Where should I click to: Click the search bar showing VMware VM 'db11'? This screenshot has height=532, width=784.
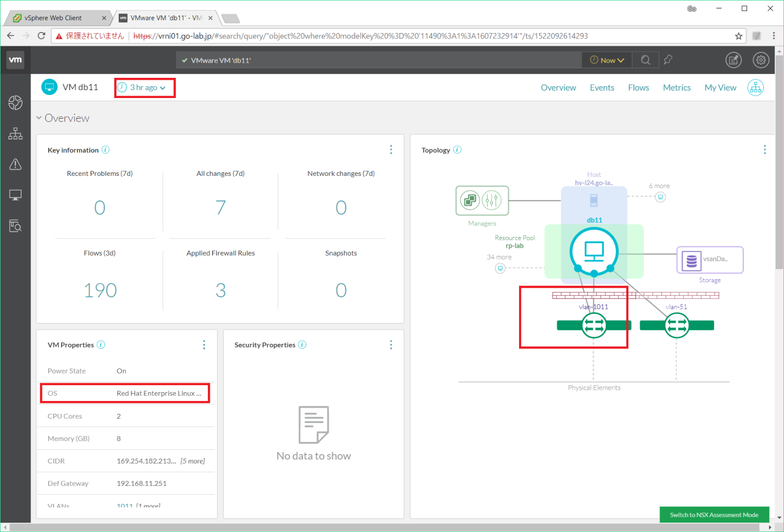coord(379,60)
